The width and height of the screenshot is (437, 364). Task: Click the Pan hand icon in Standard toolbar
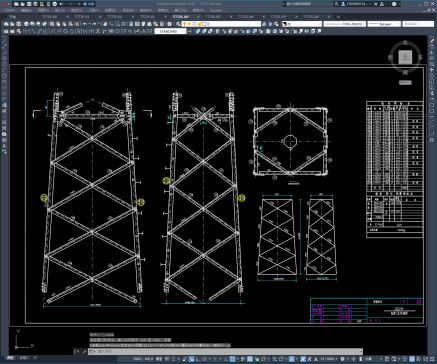(x=105, y=24)
